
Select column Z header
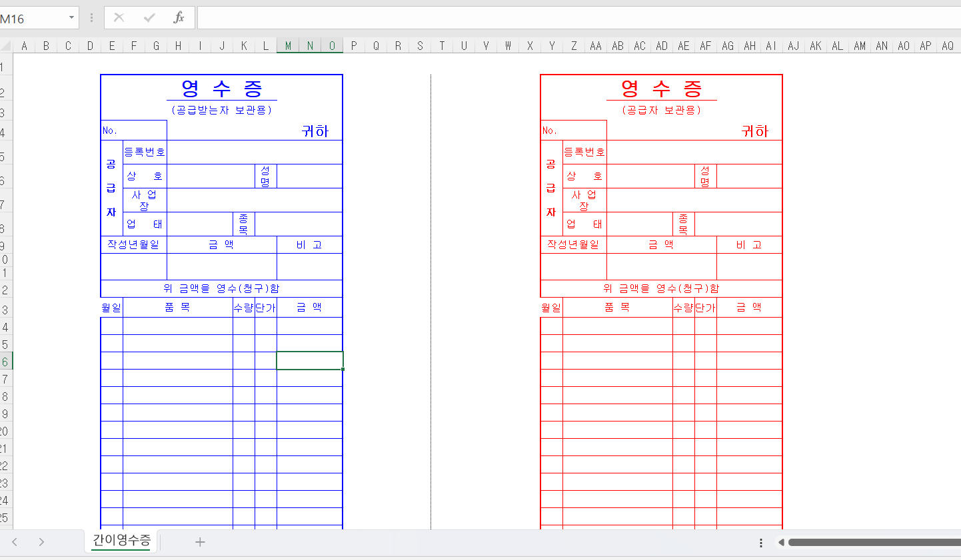pos(574,45)
